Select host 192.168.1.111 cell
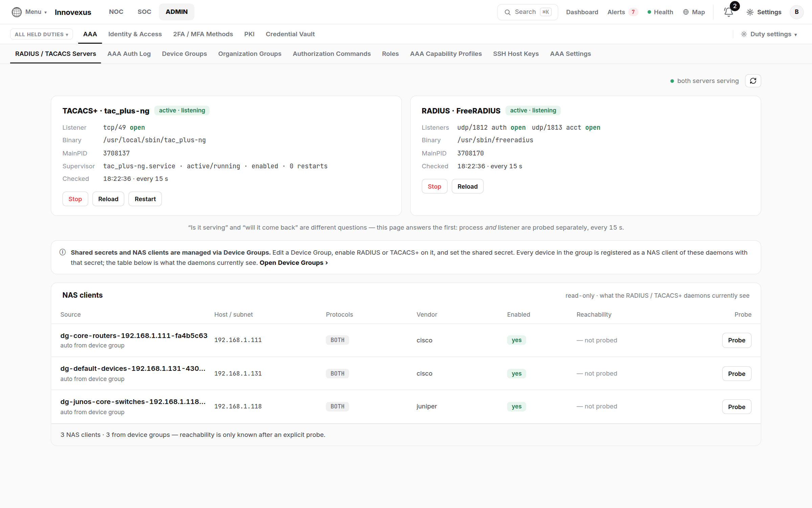 [x=238, y=340]
